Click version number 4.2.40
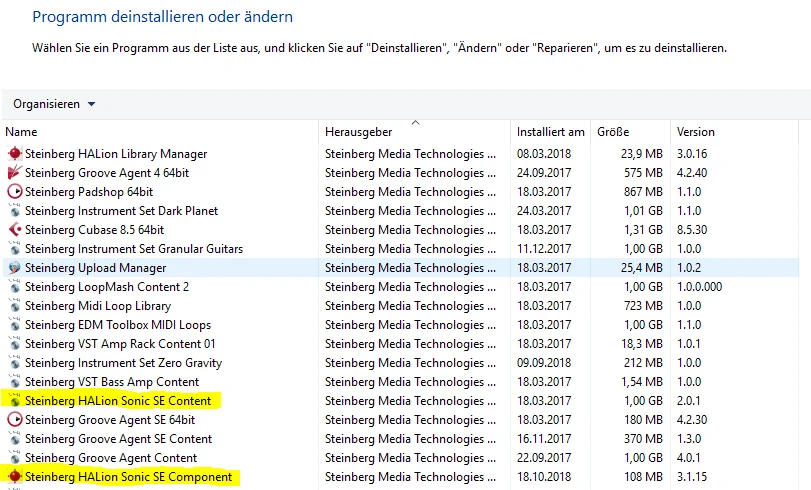The width and height of the screenshot is (811, 490). [692, 173]
